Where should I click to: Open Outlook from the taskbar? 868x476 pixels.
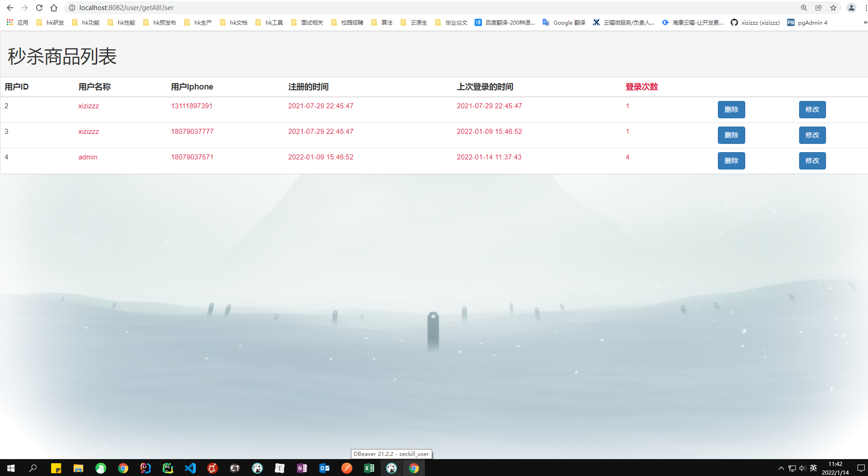[x=324, y=468]
